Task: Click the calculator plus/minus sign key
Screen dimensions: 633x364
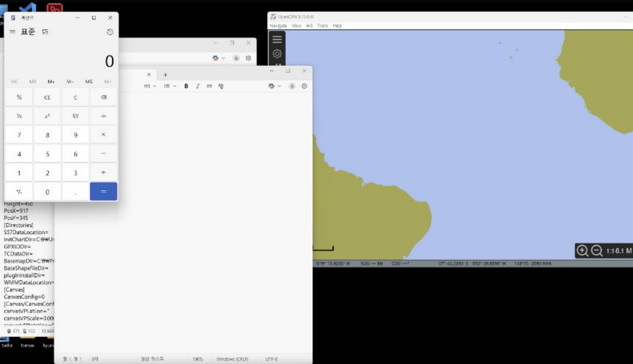Action: point(19,192)
